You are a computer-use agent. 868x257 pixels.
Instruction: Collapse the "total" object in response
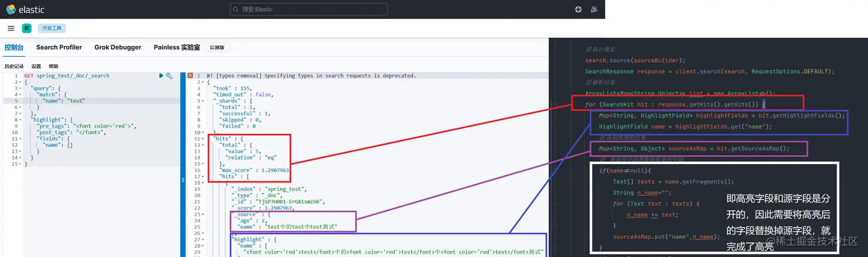click(x=204, y=145)
